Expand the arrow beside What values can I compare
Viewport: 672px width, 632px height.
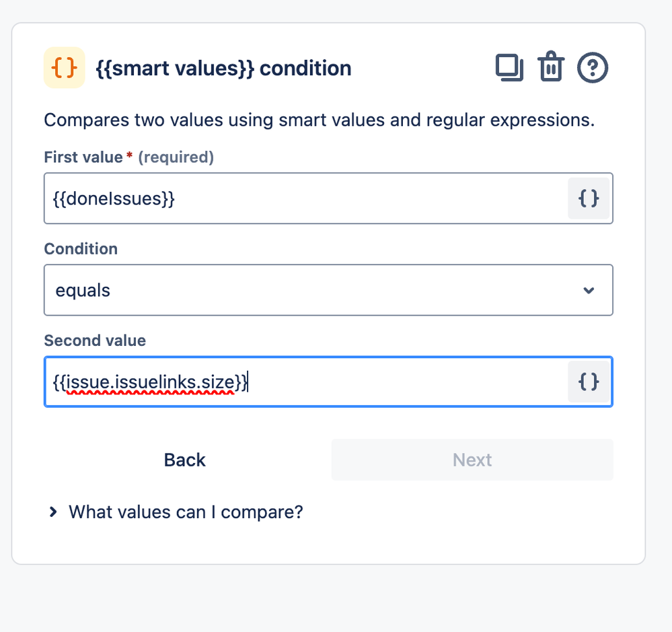(x=52, y=512)
